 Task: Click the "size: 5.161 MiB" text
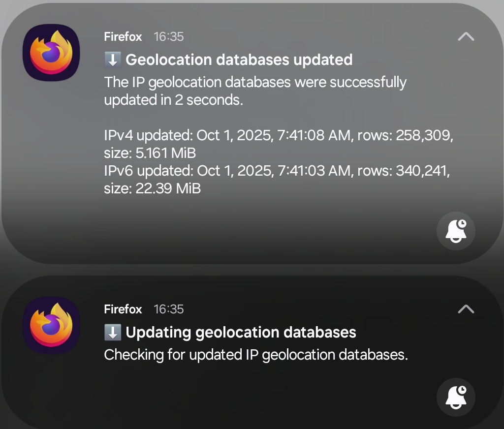pos(150,153)
